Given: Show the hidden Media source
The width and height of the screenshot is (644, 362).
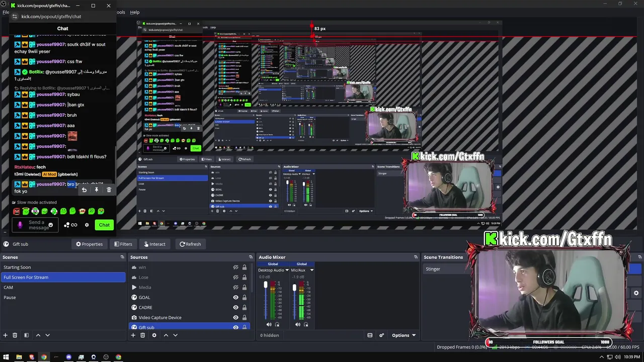Looking at the screenshot, I should tap(235, 288).
